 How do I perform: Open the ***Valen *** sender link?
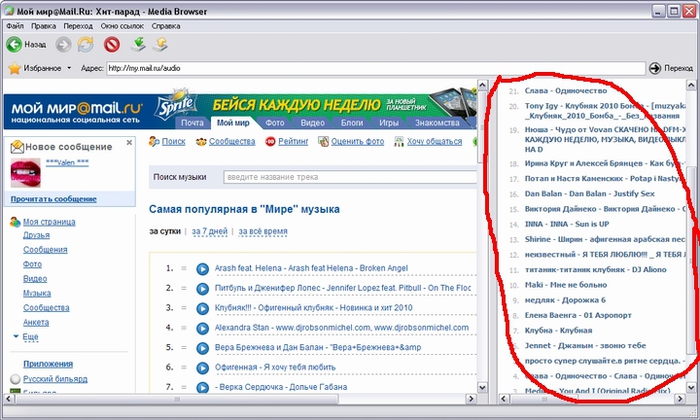point(67,163)
